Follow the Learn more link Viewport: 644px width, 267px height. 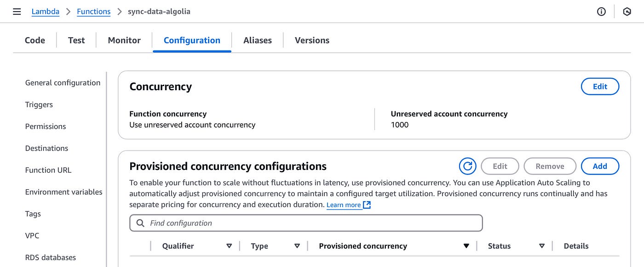pyautogui.click(x=344, y=204)
